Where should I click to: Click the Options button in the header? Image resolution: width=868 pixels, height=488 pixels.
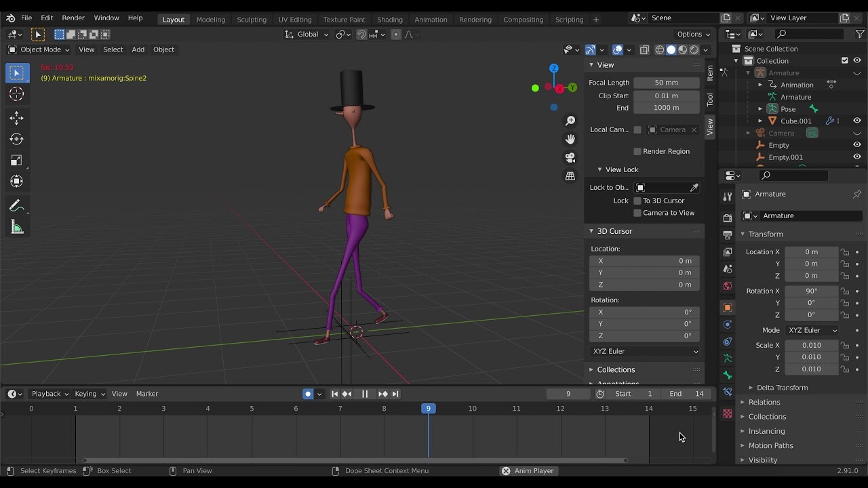pos(692,34)
